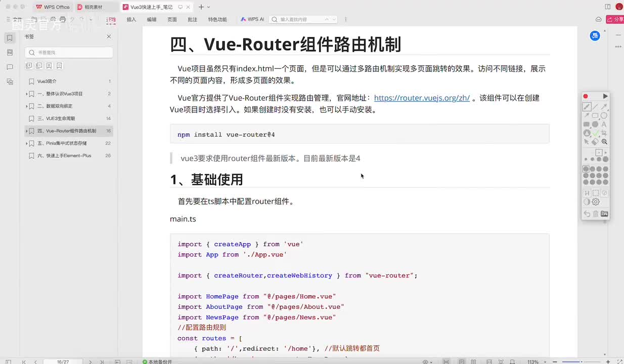Open the 批注 ribbon tab
The image size is (624, 364).
tap(192, 19)
